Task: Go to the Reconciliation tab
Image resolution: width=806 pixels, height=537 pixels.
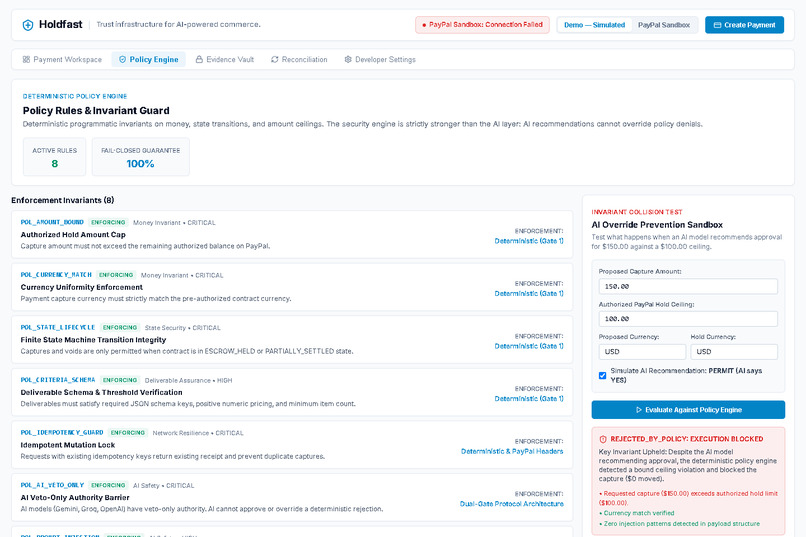Action: [299, 60]
